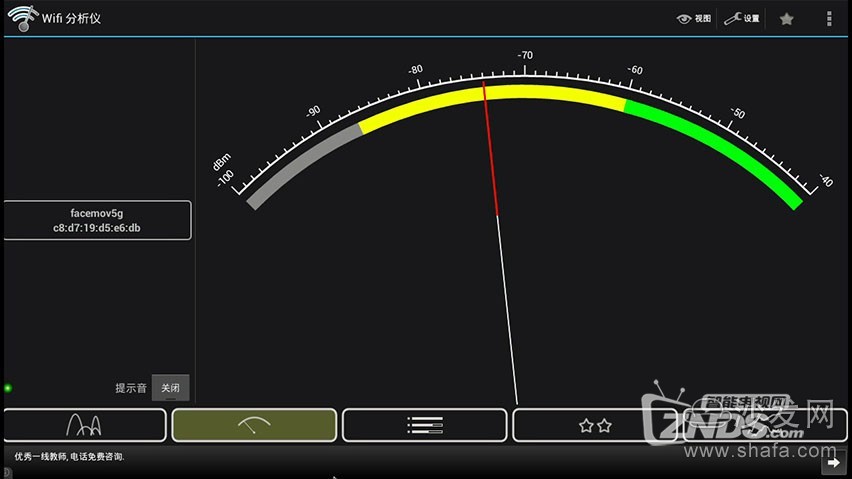Click the -70 dBm scale label

(525, 55)
